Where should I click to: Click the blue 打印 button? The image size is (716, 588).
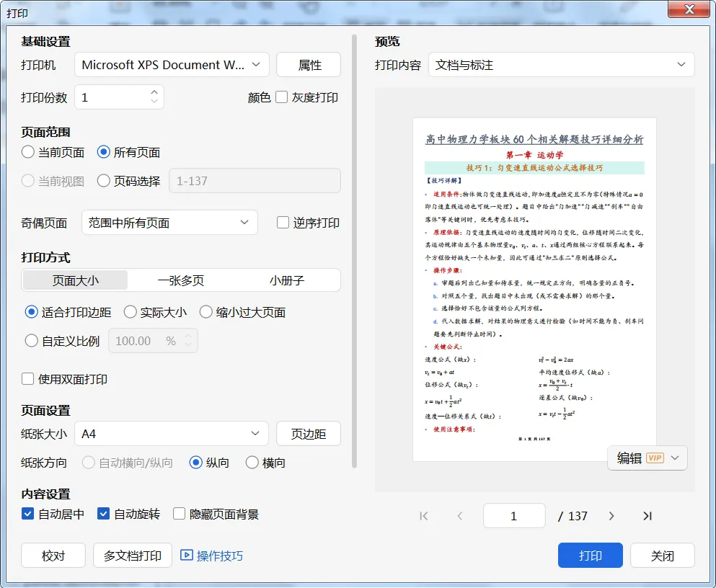pos(591,555)
